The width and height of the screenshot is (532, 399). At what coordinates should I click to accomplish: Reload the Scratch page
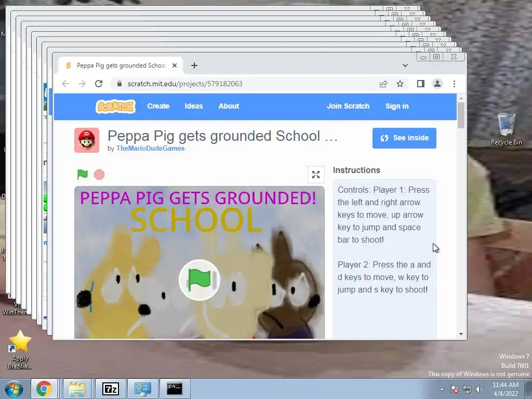pyautogui.click(x=99, y=84)
